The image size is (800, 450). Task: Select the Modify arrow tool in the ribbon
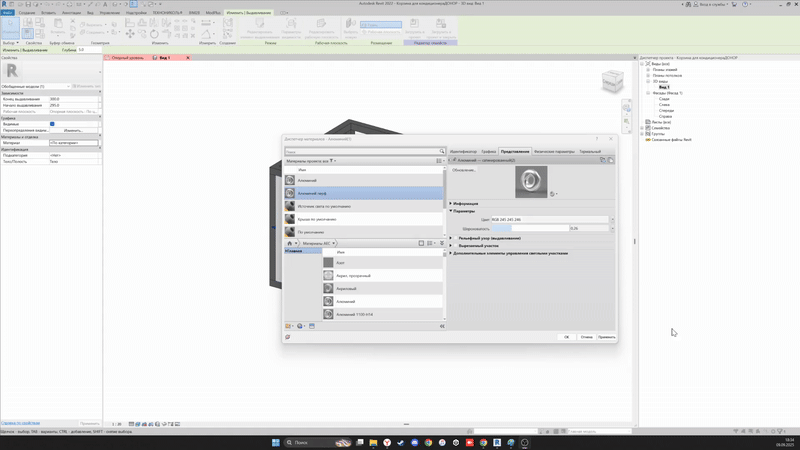coord(10,28)
